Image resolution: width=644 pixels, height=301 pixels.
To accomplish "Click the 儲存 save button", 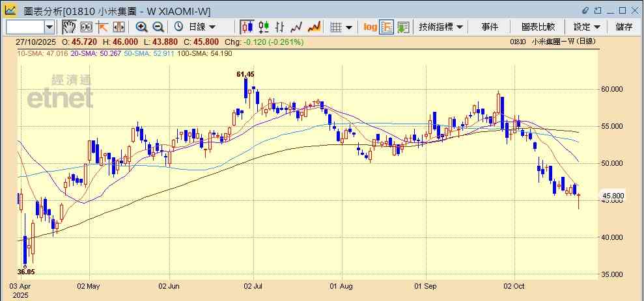I will tap(624, 27).
